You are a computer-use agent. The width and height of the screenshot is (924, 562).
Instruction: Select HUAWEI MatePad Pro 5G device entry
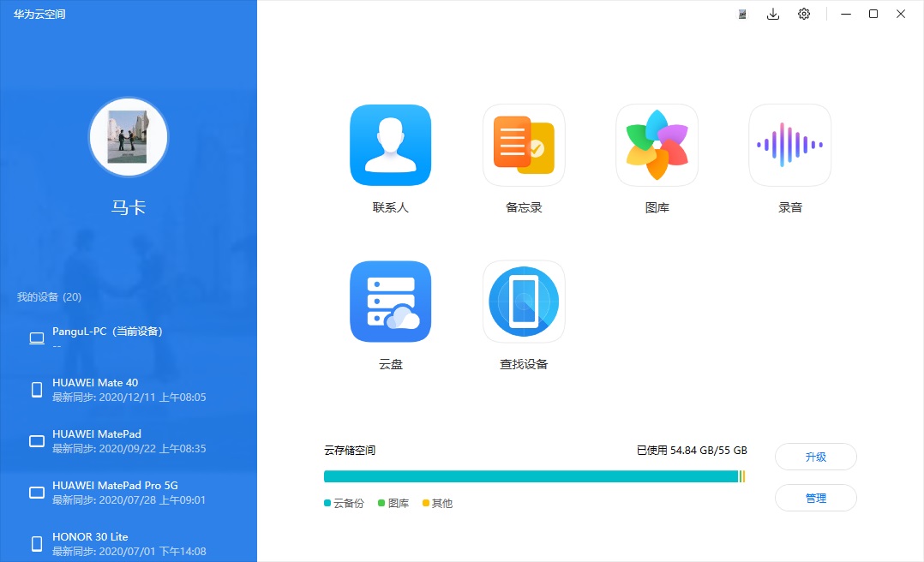point(129,493)
